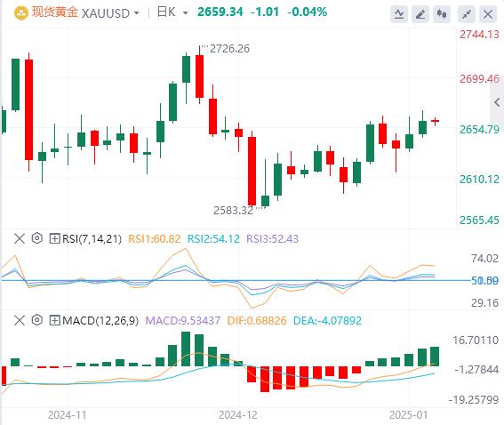Image resolution: width=504 pixels, height=425 pixels.
Task: Click the price change -1.01
Action: point(265,12)
